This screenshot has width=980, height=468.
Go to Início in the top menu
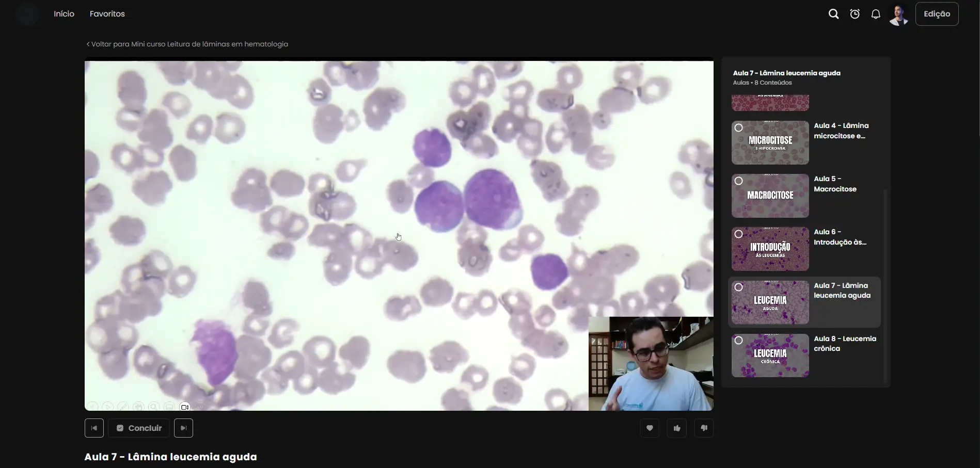click(x=64, y=14)
